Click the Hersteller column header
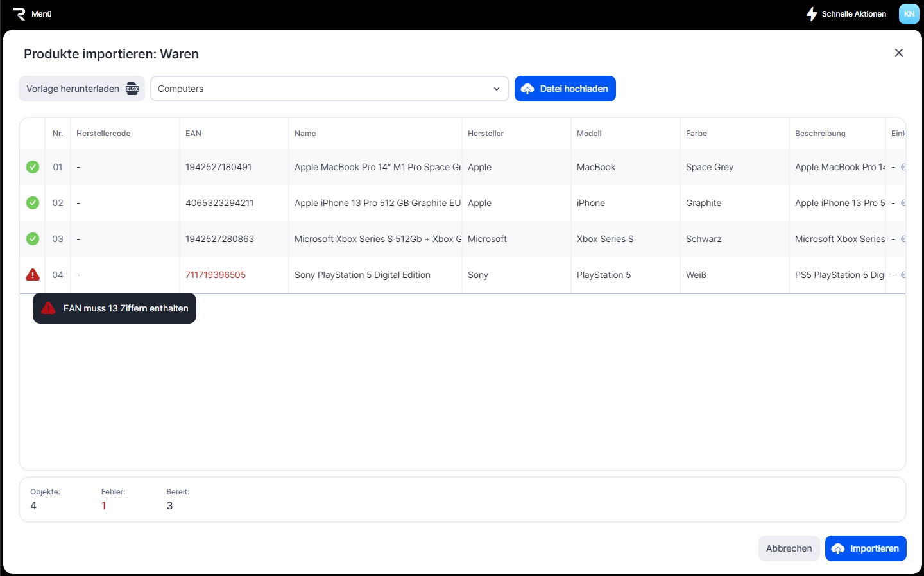Screen dimensions: 924x576 tap(486, 134)
